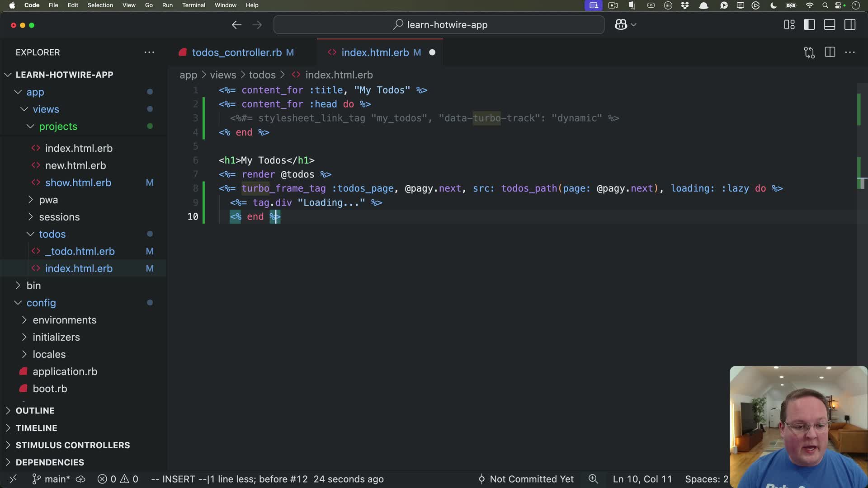The image size is (868, 488).
Task: Click the Customize Layout icon
Action: [x=789, y=25]
